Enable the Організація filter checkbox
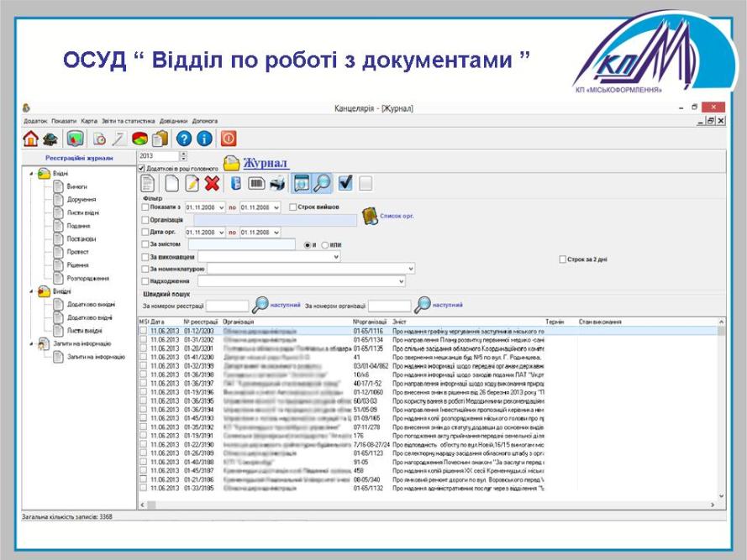This screenshot has height=560, width=747. click(145, 220)
